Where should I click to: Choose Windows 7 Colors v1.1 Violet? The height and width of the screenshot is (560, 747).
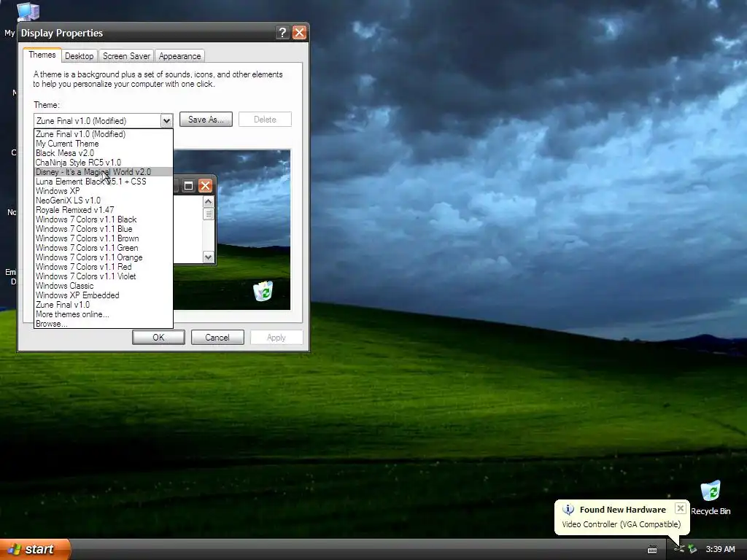[x=104, y=276]
